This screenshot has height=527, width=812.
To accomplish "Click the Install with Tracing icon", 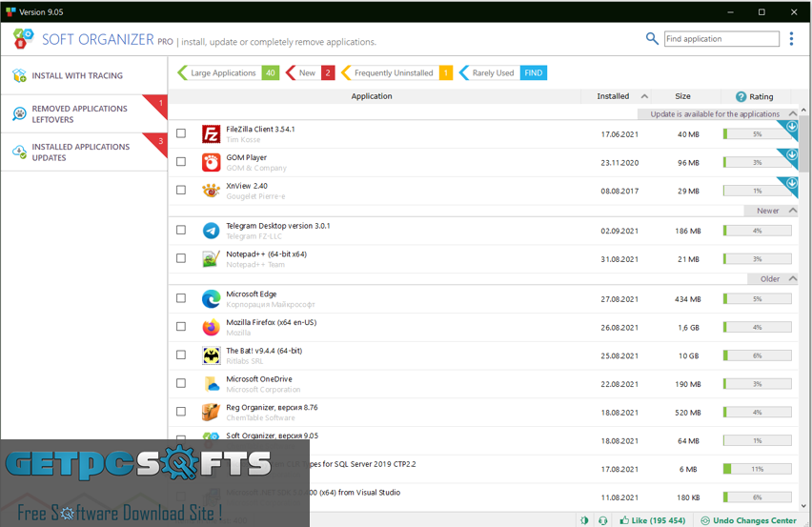I will click(19, 75).
